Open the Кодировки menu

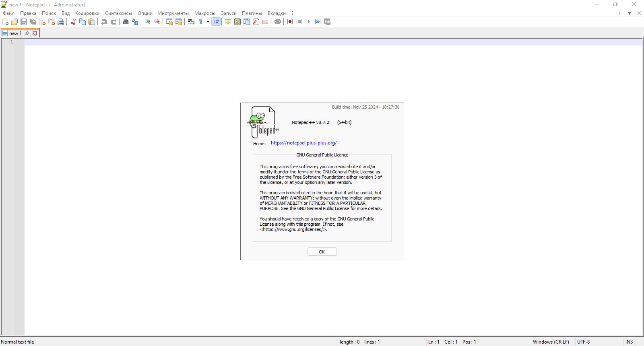point(87,13)
